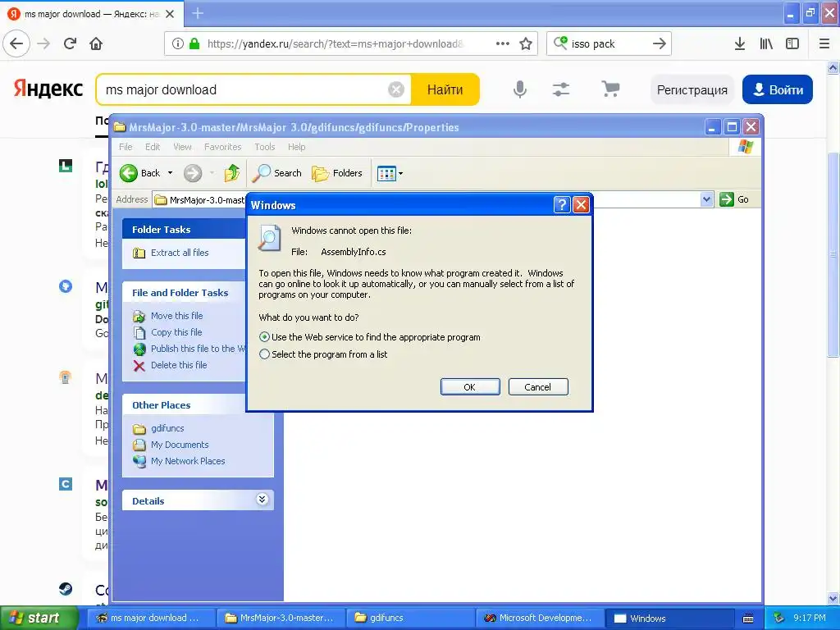Go up one folder level in Explorer
Image resolution: width=840 pixels, height=630 pixels.
click(x=232, y=173)
